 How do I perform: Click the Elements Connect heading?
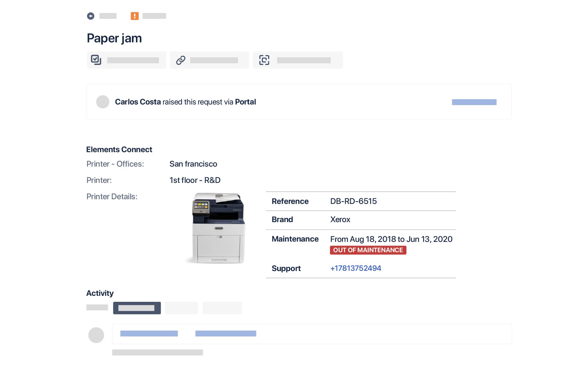(119, 150)
